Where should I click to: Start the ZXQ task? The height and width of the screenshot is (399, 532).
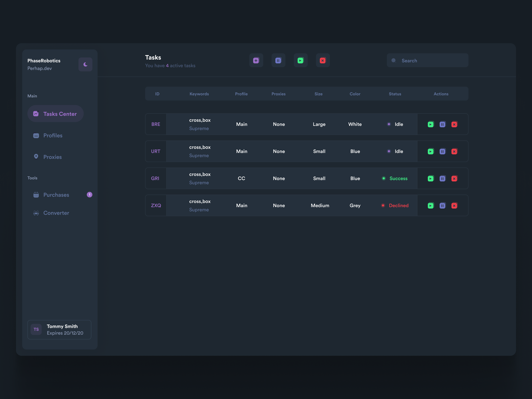point(431,206)
